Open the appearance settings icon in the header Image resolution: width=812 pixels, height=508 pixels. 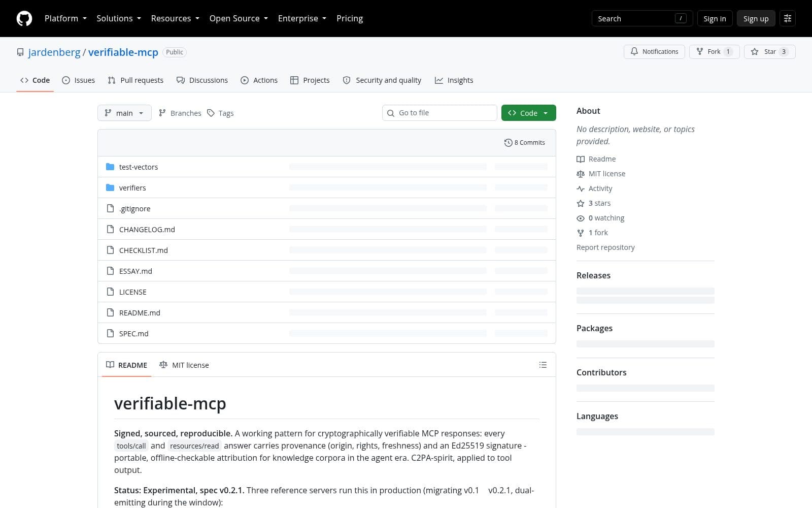pyautogui.click(x=788, y=18)
